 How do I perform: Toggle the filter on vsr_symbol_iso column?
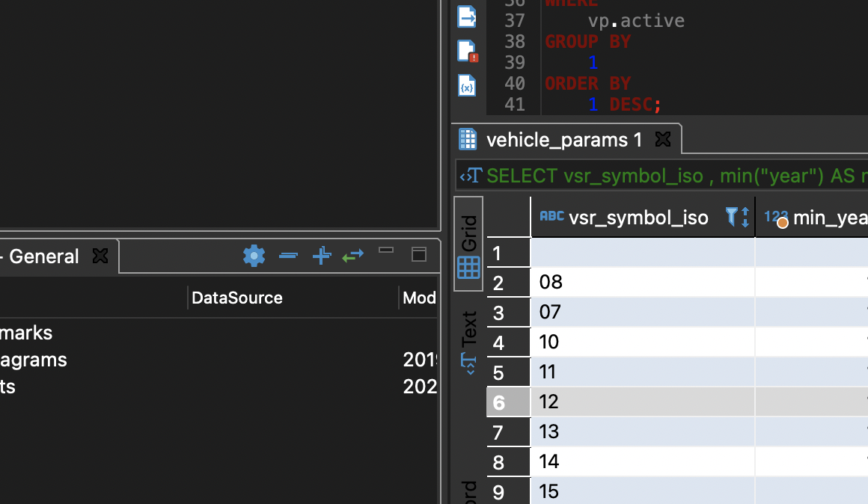tap(731, 217)
